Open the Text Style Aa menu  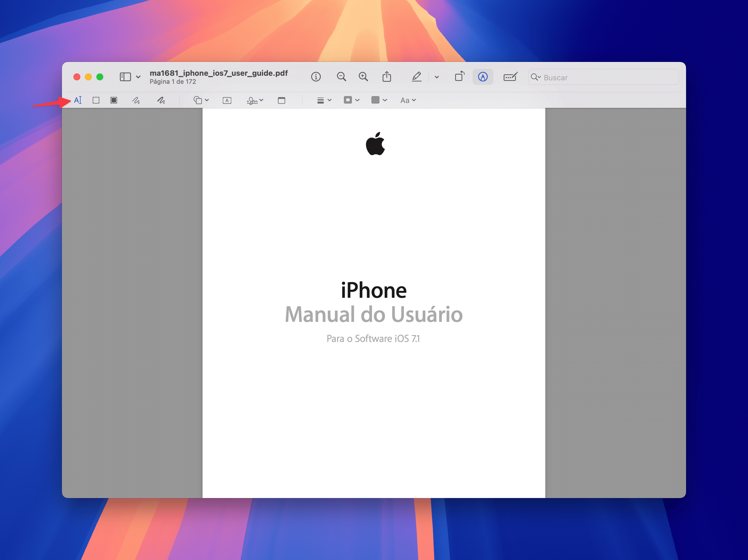pyautogui.click(x=408, y=100)
